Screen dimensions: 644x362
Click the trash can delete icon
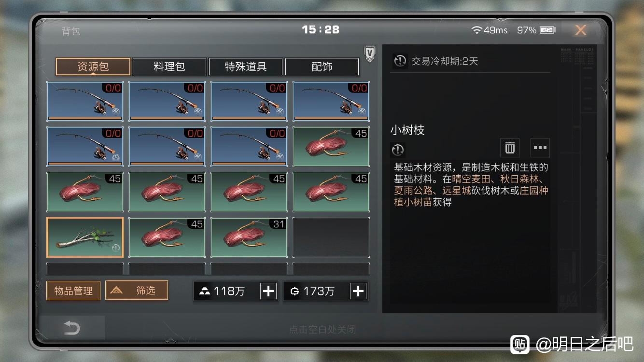[510, 148]
